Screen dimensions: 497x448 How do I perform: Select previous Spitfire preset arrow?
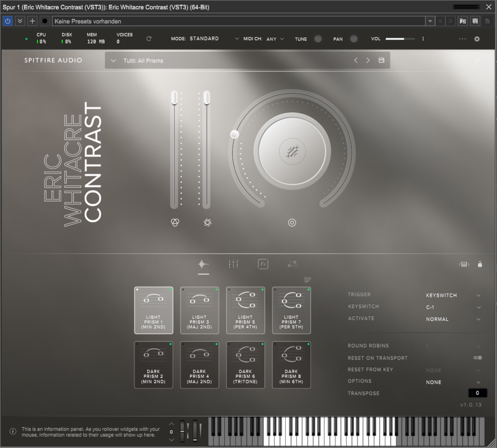356,61
